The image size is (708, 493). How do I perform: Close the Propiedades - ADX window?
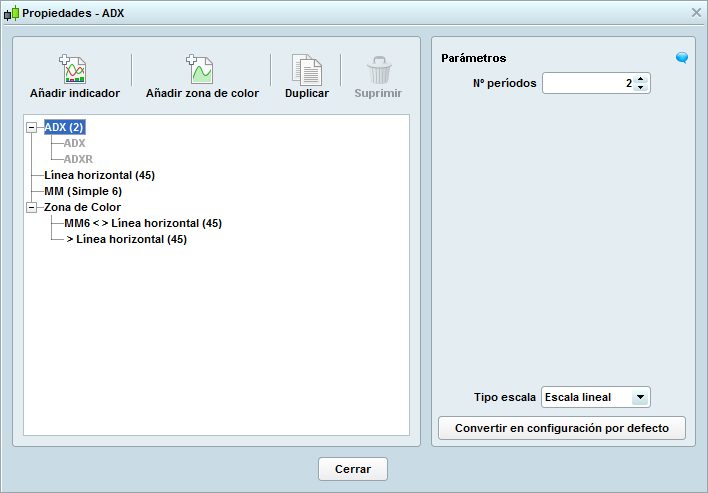tap(696, 12)
